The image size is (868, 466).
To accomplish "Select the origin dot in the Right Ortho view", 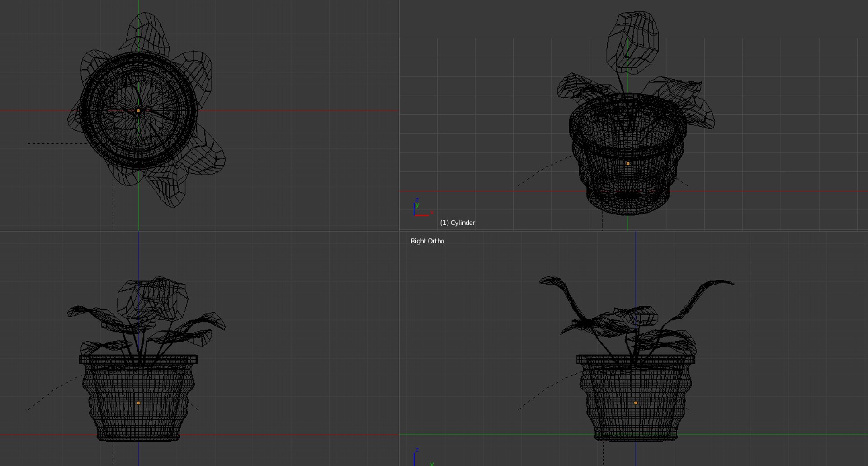I will point(636,403).
